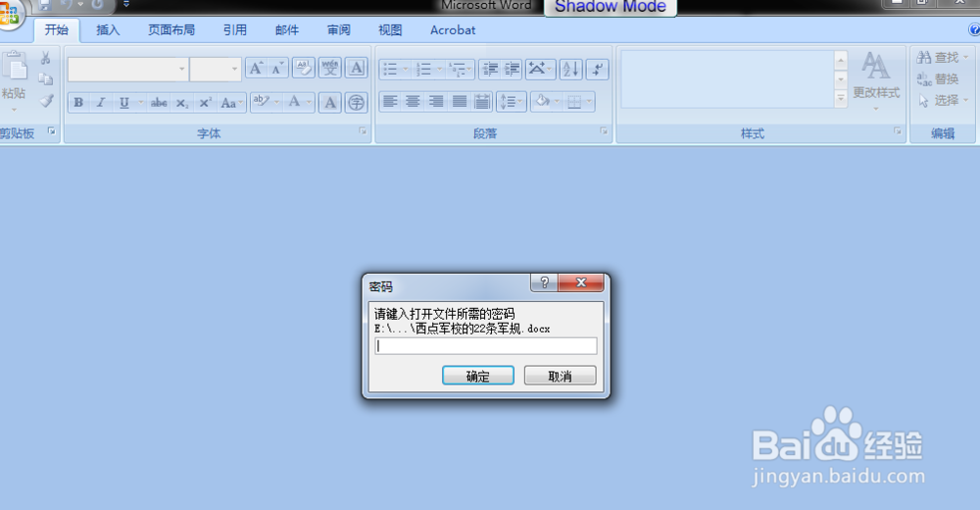This screenshot has height=510, width=980.
Task: Click the Borders grid icon
Action: click(x=575, y=101)
